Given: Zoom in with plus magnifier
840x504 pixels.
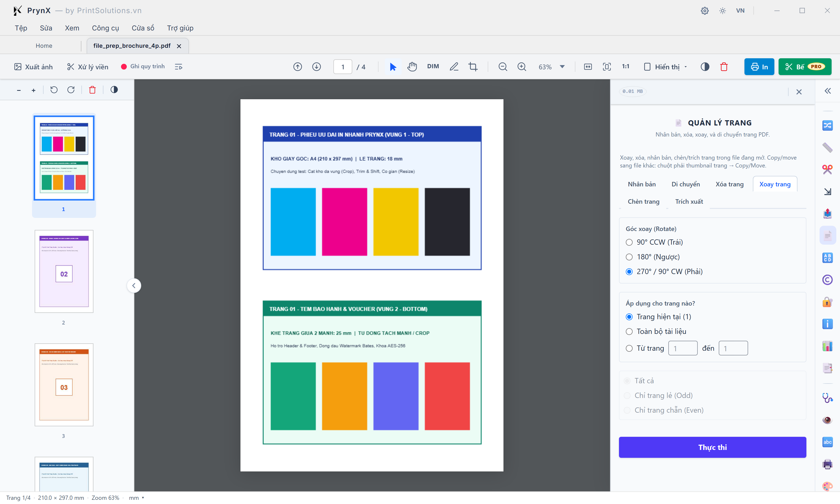Looking at the screenshot, I should 522,67.
